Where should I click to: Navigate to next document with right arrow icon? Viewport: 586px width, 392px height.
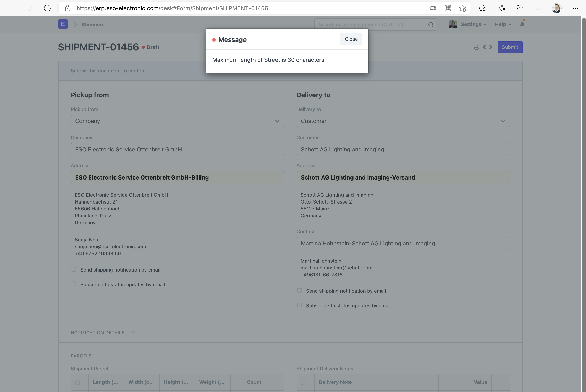(491, 47)
